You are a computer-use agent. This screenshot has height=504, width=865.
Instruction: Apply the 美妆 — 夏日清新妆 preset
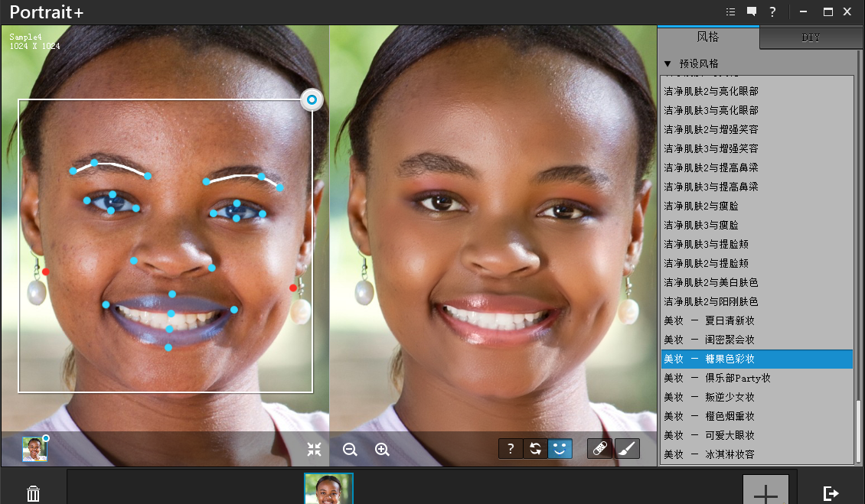[709, 320]
